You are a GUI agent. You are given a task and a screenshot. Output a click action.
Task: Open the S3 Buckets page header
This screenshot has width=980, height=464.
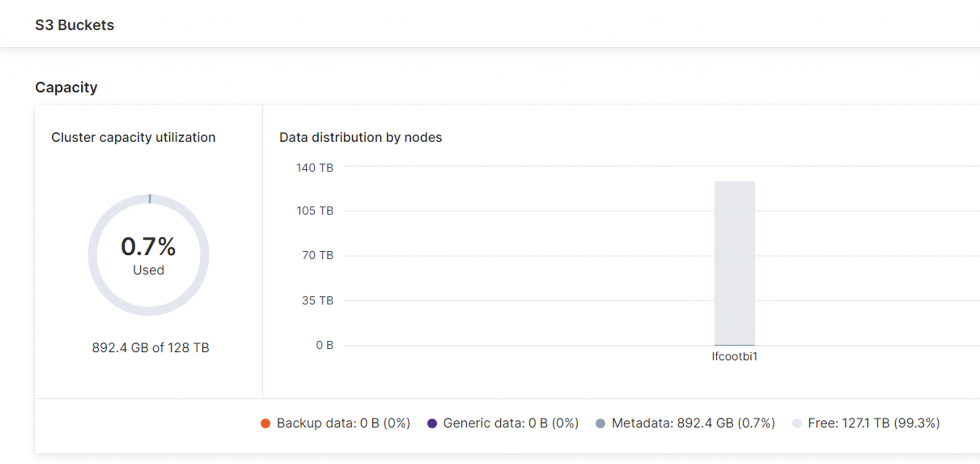coord(75,24)
